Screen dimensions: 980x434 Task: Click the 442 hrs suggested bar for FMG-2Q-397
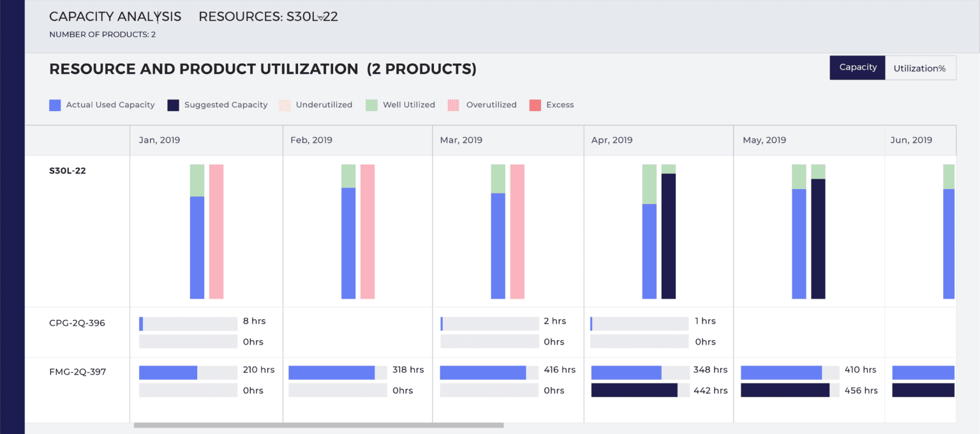[x=641, y=390]
